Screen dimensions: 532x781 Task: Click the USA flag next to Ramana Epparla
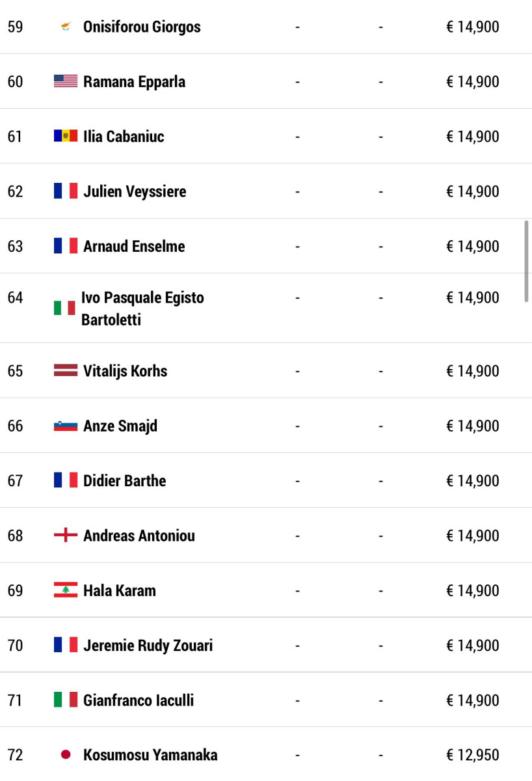tap(66, 81)
